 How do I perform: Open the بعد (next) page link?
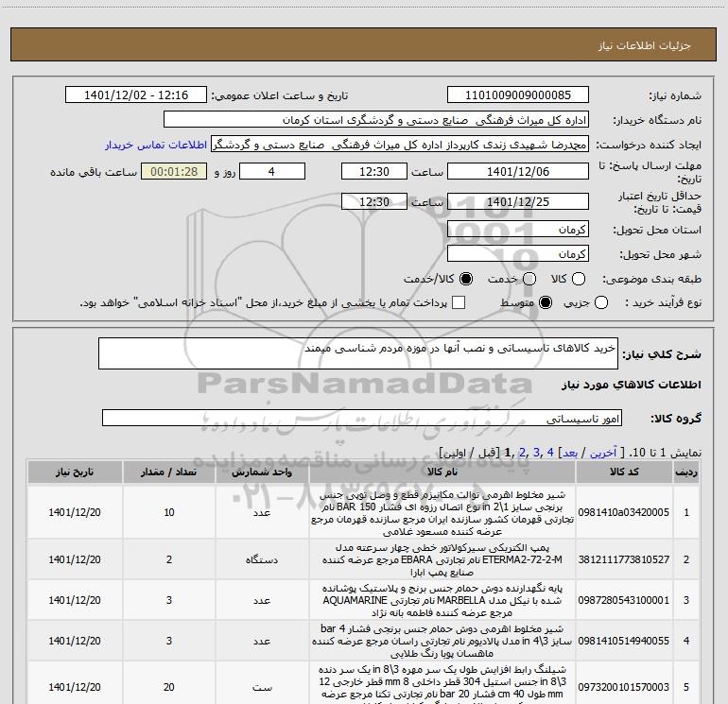570,453
